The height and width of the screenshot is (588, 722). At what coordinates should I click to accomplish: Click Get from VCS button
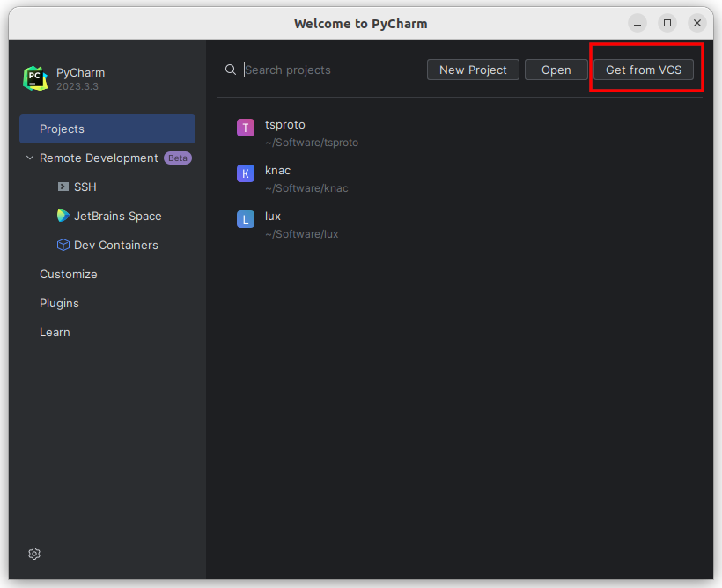644,70
